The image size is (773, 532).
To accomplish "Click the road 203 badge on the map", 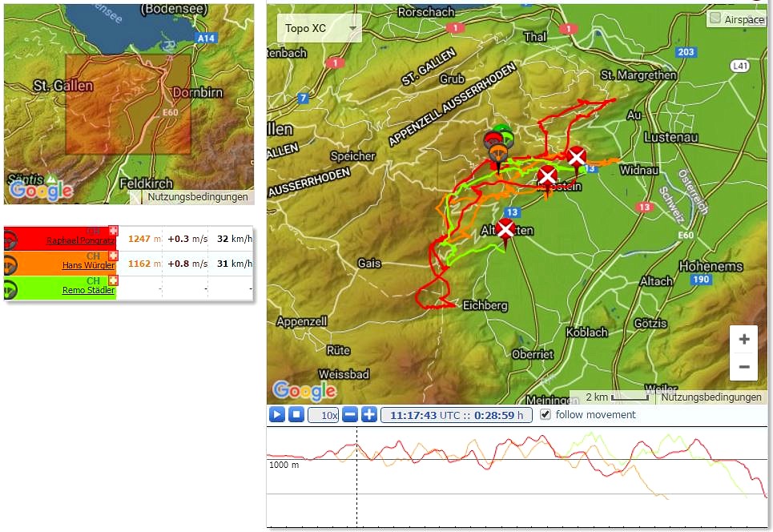I will click(x=686, y=52).
